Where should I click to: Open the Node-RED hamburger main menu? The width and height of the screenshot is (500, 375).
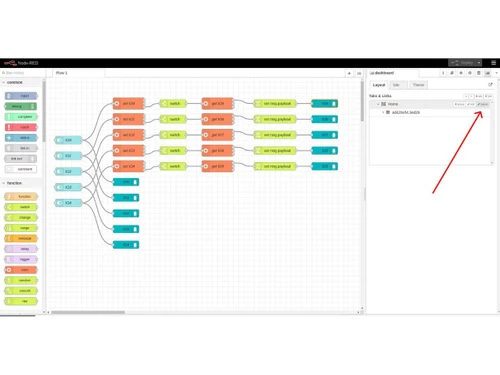tap(494, 63)
